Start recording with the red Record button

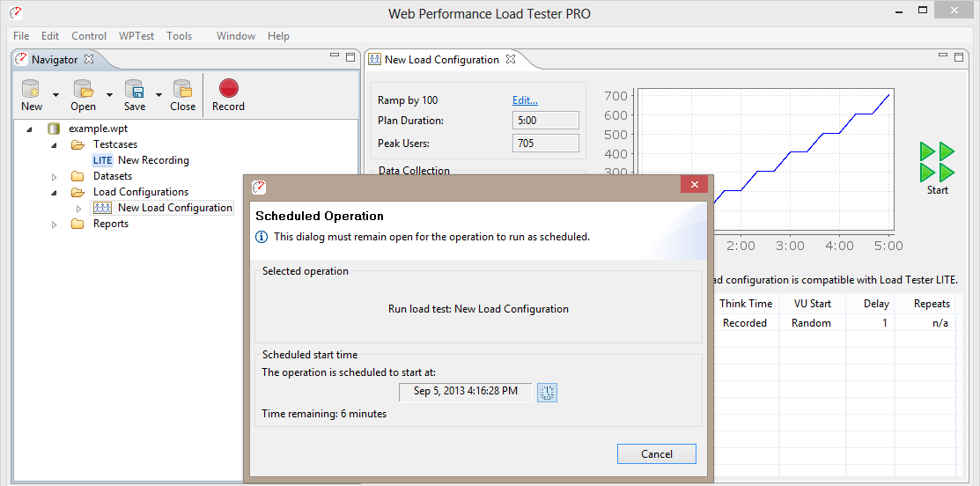point(229,88)
